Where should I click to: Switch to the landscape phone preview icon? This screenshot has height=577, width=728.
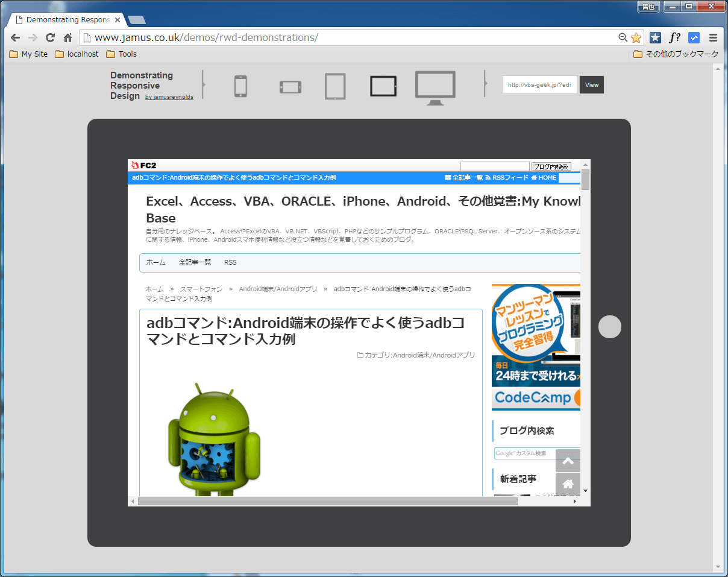[x=290, y=86]
